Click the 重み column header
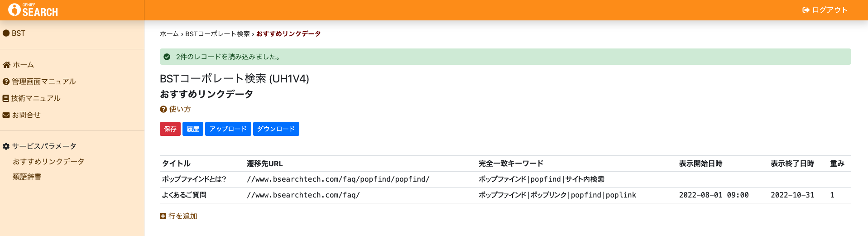868x236 pixels. (837, 164)
